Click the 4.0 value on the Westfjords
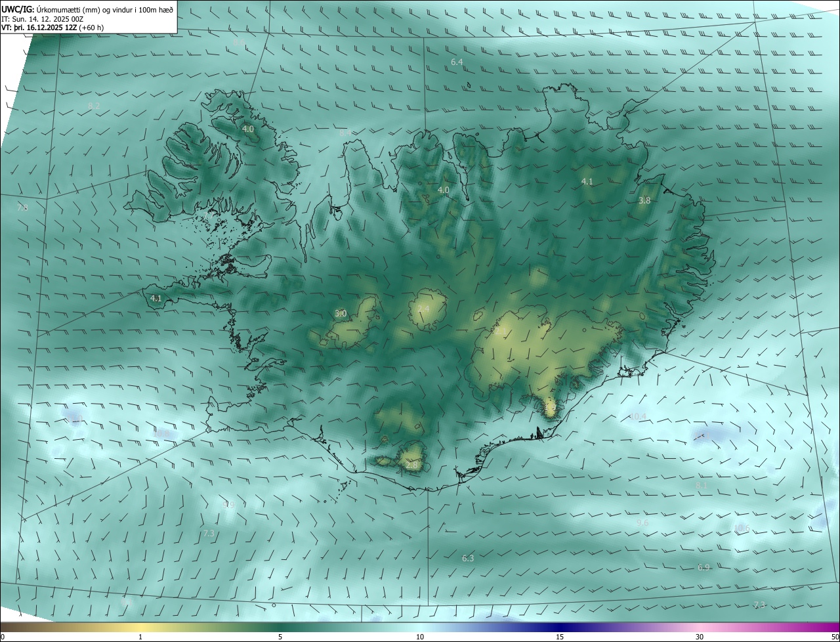This screenshot has height=642, width=840. (x=248, y=129)
